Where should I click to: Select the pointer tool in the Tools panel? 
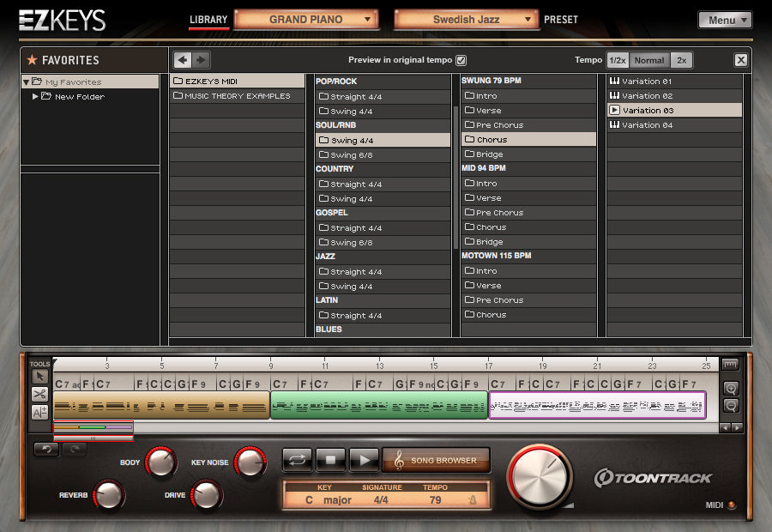click(x=39, y=376)
